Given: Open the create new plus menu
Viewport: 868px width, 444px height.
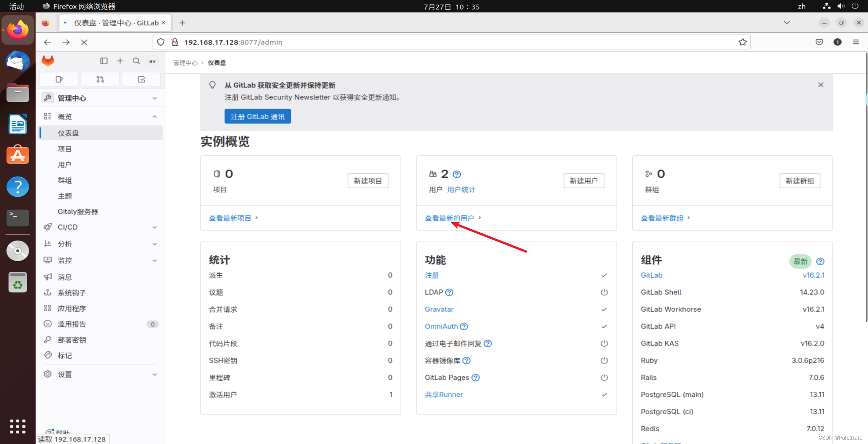Looking at the screenshot, I should pyautogui.click(x=120, y=61).
